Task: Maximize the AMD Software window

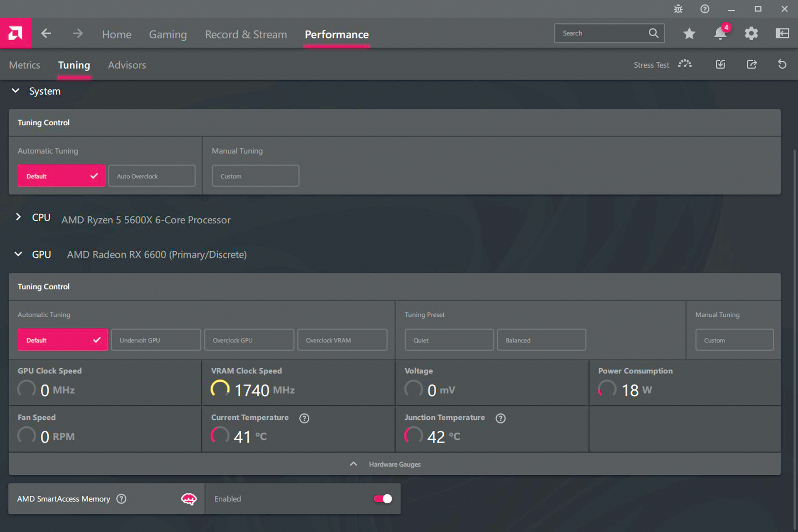Action: (758, 9)
